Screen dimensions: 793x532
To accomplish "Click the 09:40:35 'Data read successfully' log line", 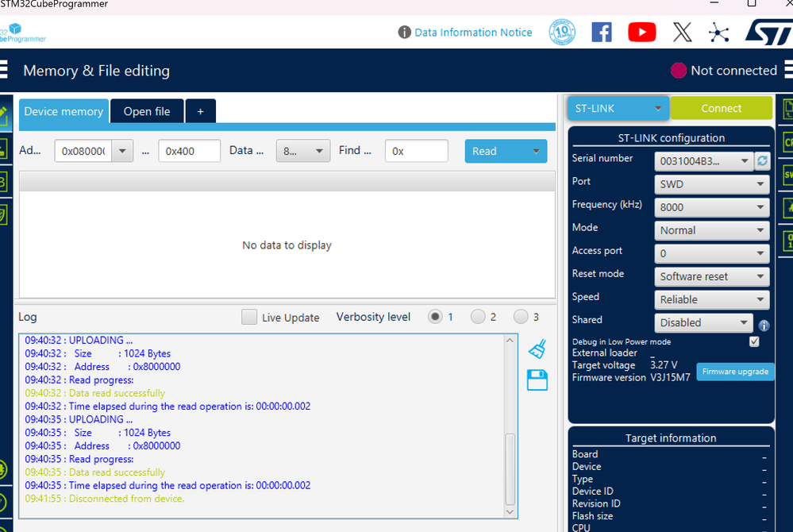I will [95, 472].
